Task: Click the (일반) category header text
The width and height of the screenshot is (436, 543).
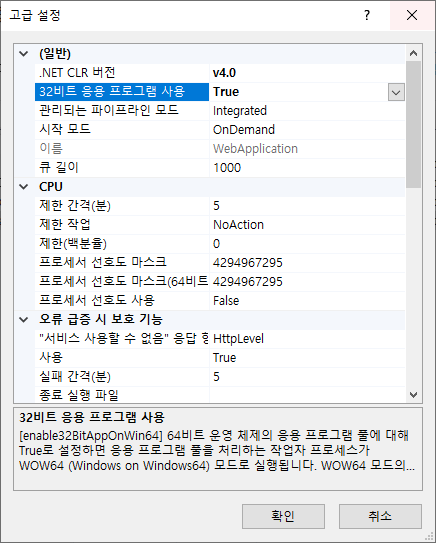Action: point(55,54)
